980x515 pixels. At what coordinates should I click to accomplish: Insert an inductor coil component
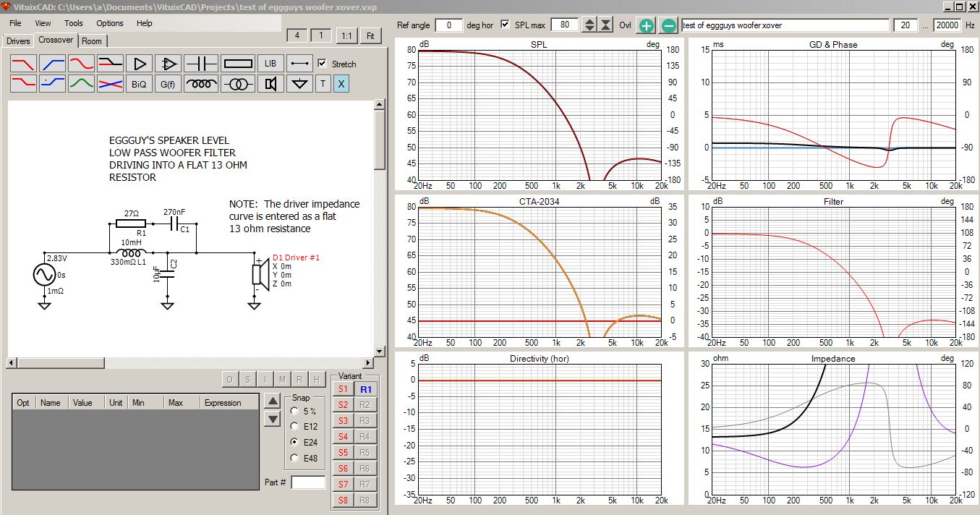pos(201,84)
